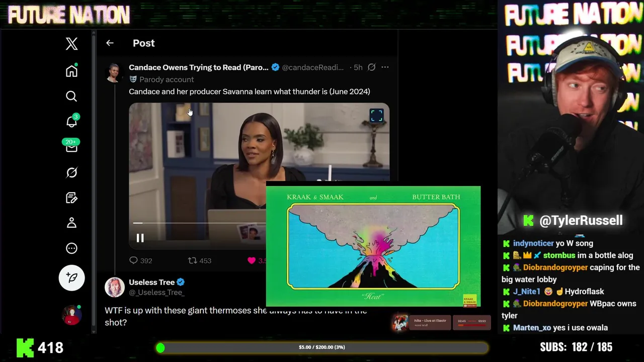Viewport: 644px width, 362px height.
Task: Click post text about thunder (June 2024)
Action: point(250,92)
